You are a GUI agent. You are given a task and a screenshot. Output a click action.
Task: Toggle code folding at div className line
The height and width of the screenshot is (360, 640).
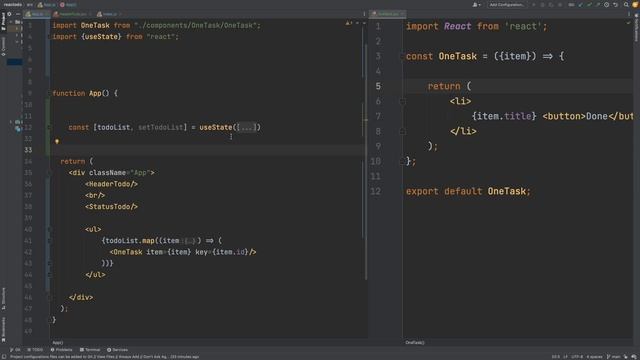click(49, 173)
